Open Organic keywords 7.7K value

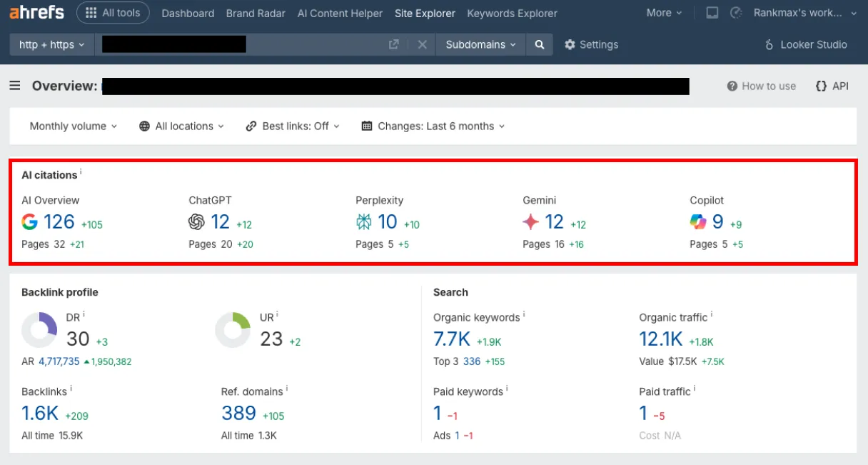pos(452,339)
